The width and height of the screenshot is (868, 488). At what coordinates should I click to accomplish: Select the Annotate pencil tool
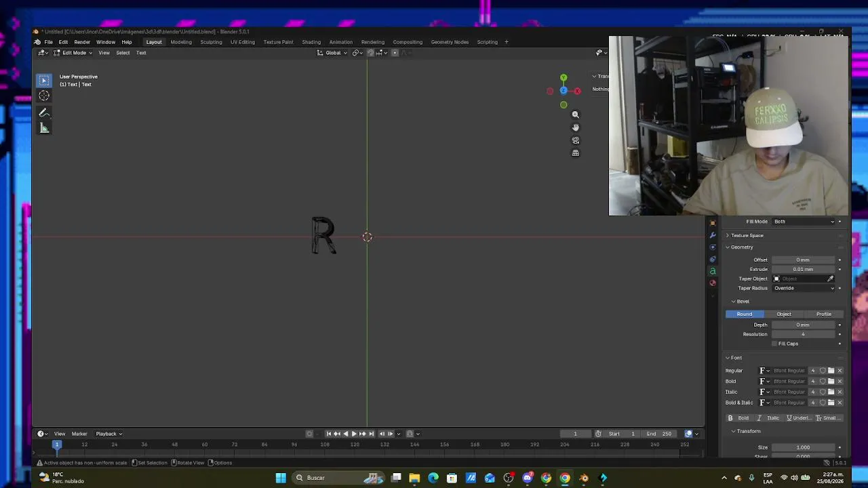44,113
